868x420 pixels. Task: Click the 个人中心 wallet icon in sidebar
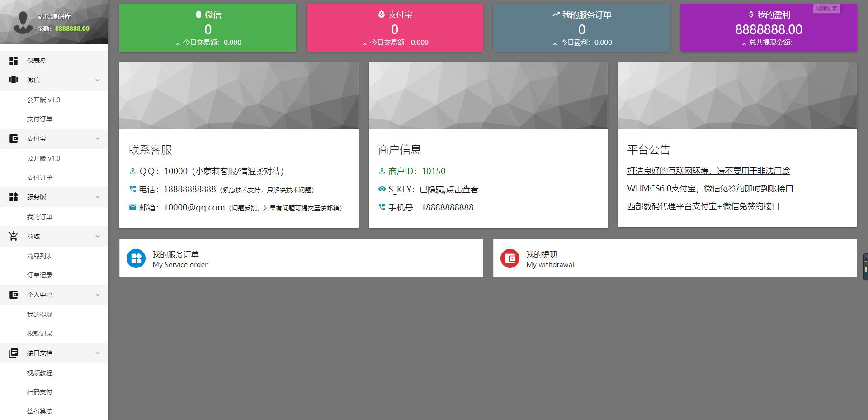(x=14, y=295)
